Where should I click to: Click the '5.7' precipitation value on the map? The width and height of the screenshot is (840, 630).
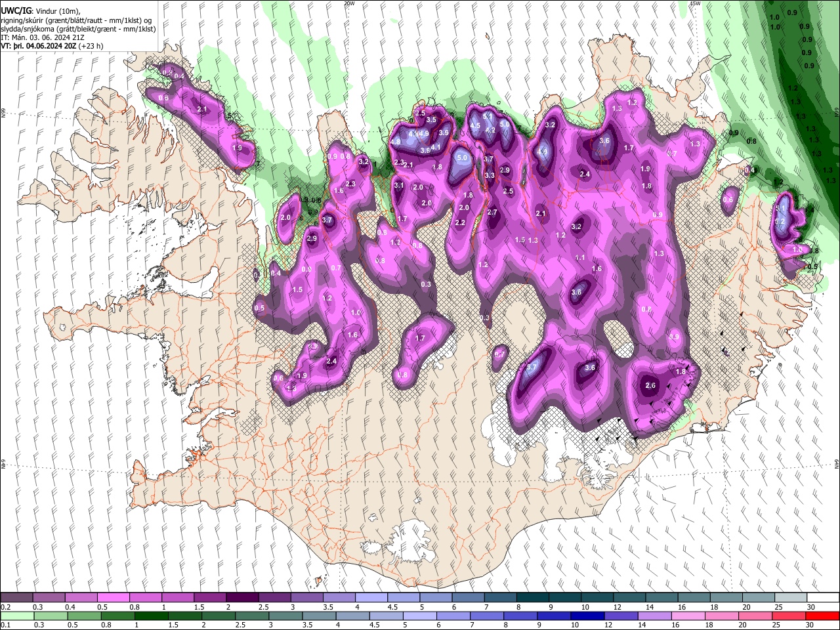click(x=532, y=367)
